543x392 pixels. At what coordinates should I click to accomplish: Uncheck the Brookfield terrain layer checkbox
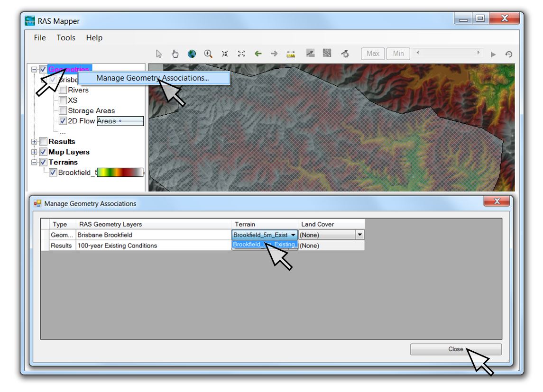[53, 173]
